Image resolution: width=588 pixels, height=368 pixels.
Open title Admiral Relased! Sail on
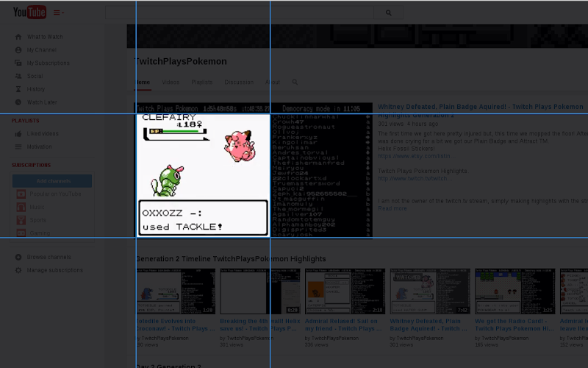[342, 325]
